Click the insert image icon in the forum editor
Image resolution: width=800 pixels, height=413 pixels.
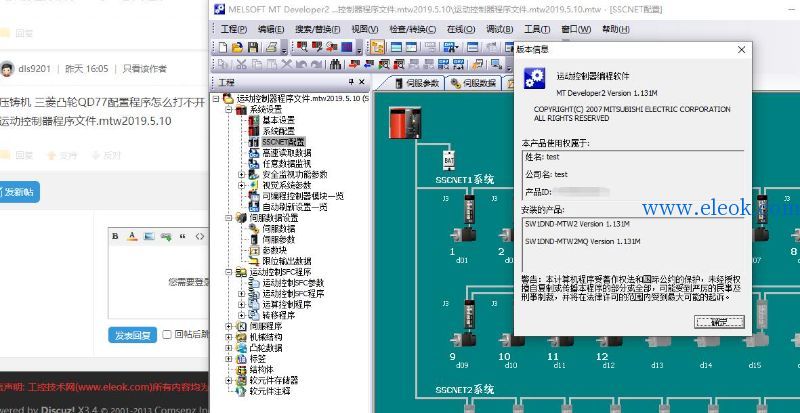(149, 236)
